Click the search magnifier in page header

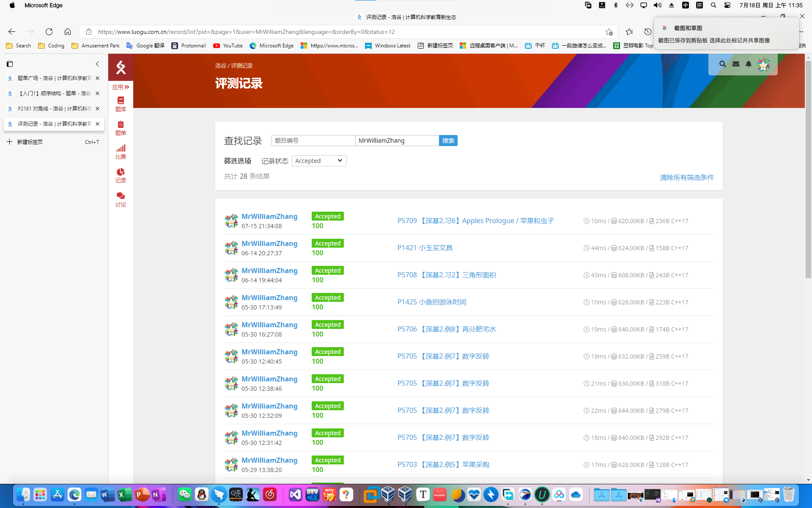click(722, 64)
